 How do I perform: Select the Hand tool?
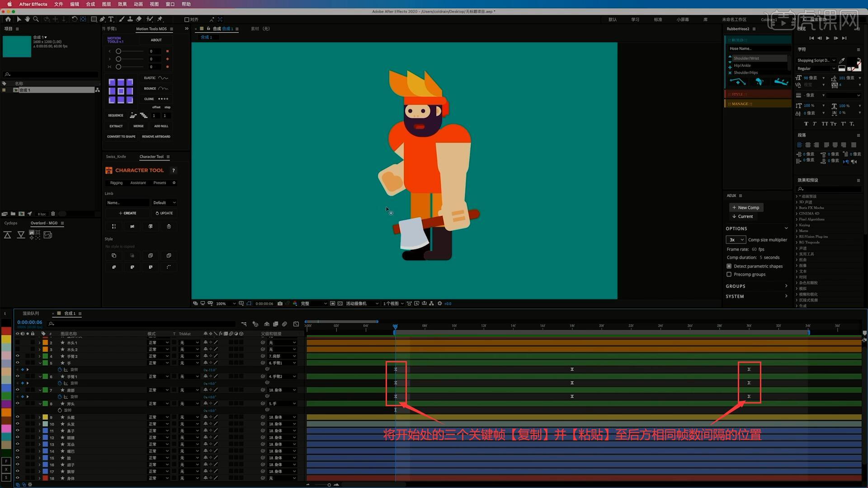pyautogui.click(x=27, y=19)
